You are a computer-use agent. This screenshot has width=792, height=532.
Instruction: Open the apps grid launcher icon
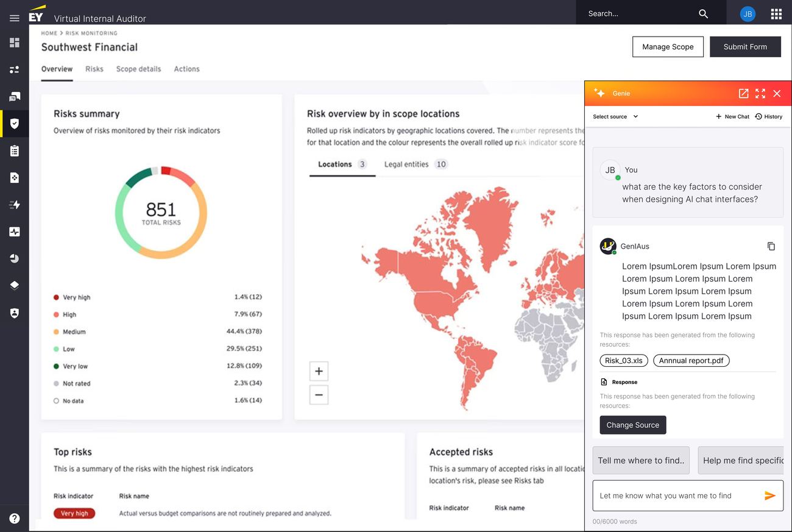pyautogui.click(x=776, y=13)
